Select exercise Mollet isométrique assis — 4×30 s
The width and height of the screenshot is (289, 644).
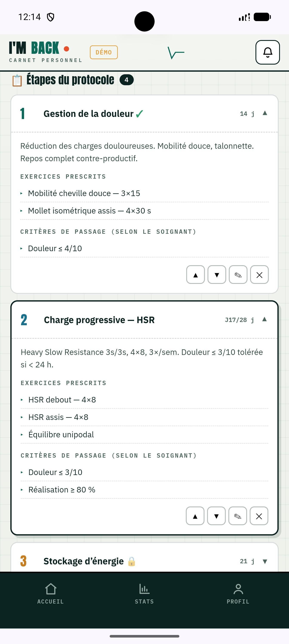[144, 211]
